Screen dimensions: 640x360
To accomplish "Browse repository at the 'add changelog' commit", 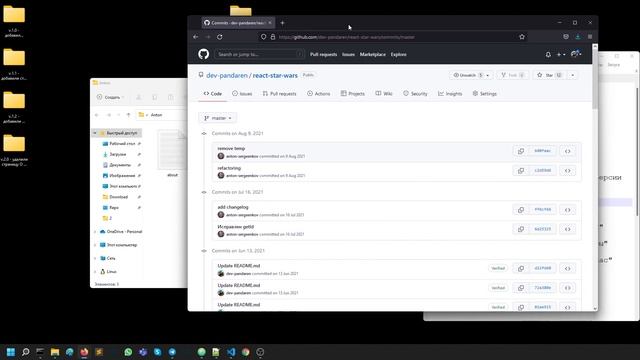I will (568, 210).
